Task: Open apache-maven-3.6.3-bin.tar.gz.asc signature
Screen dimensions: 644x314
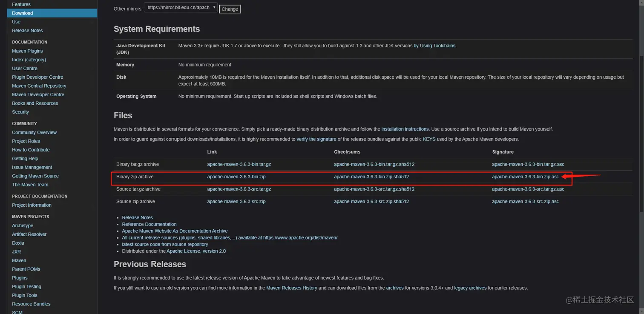Action: click(x=528, y=164)
